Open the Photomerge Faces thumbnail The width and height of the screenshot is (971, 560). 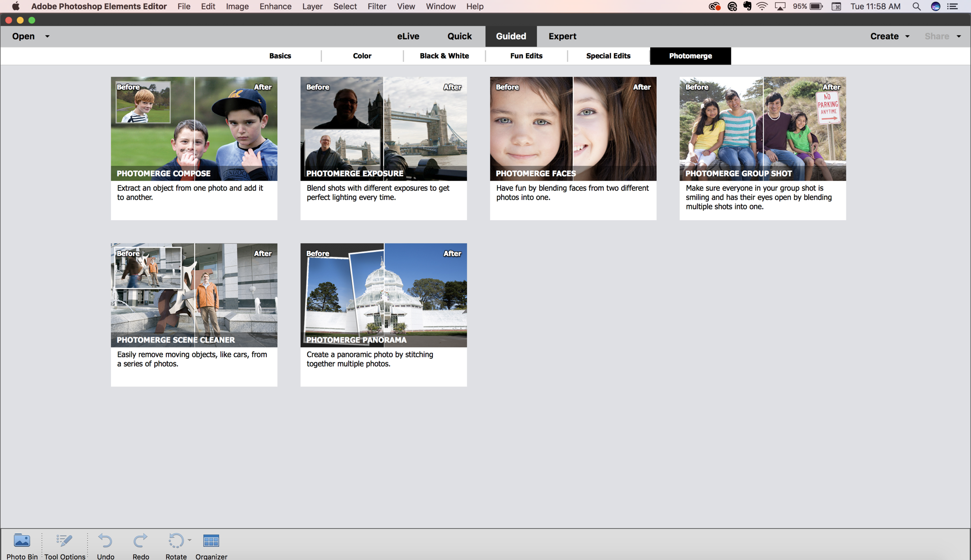(x=573, y=129)
